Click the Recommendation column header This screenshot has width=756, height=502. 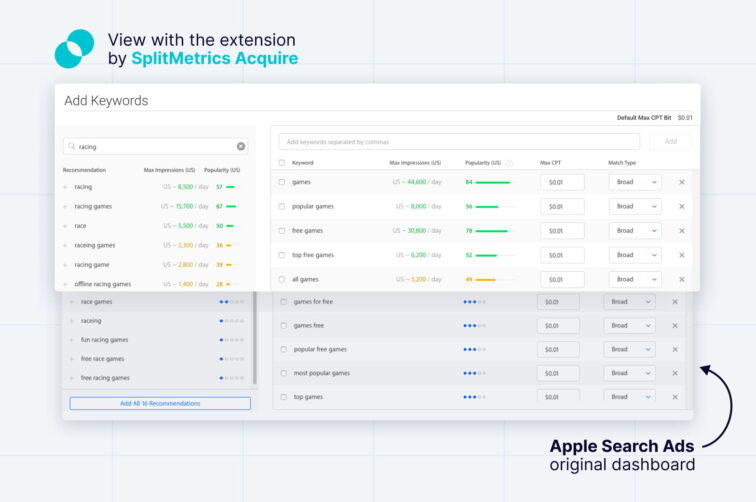[x=84, y=170]
